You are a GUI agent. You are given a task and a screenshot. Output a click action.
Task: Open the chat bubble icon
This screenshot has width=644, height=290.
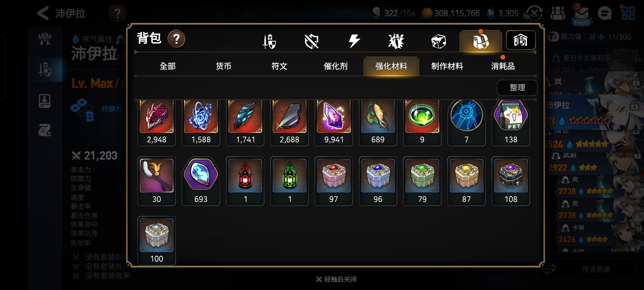[x=605, y=13]
